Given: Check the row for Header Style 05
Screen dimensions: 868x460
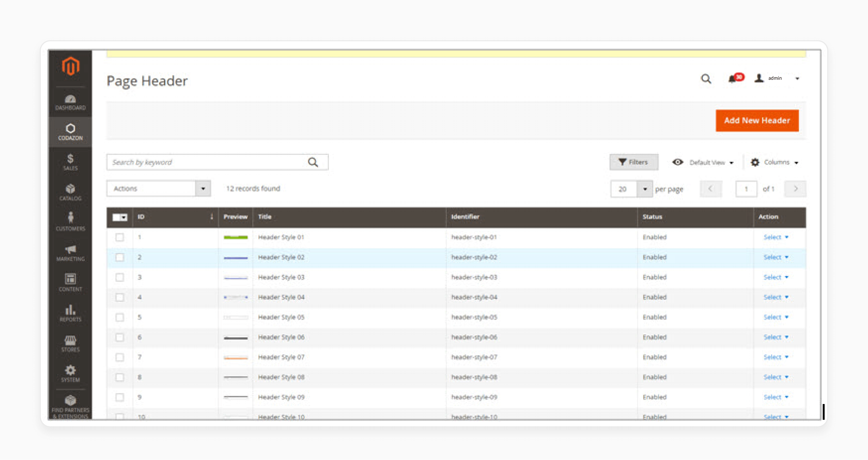Looking at the screenshot, I should [119, 317].
